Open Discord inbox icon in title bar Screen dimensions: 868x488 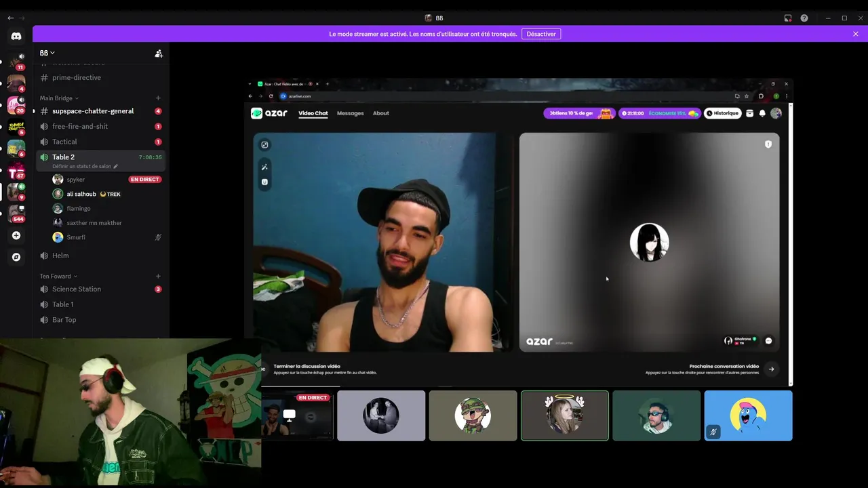point(788,18)
